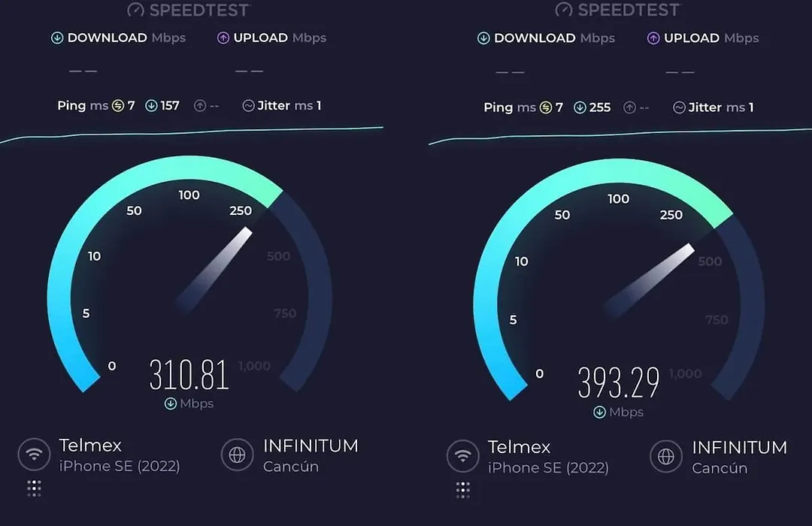
Task: Click the 250 mark on right gauge
Action: (671, 215)
